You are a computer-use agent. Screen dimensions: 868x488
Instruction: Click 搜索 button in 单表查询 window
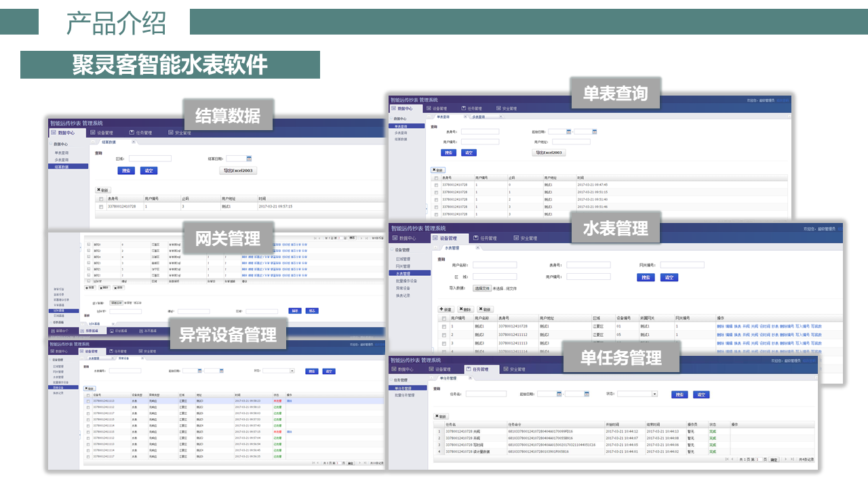448,152
